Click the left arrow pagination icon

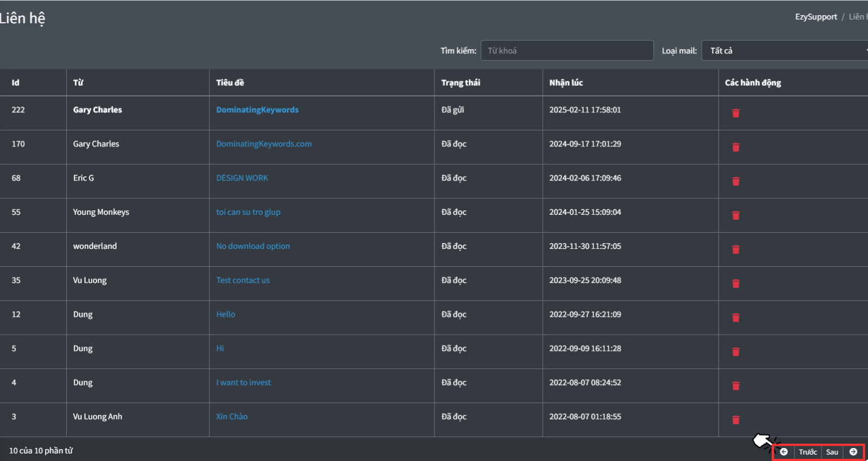784,452
